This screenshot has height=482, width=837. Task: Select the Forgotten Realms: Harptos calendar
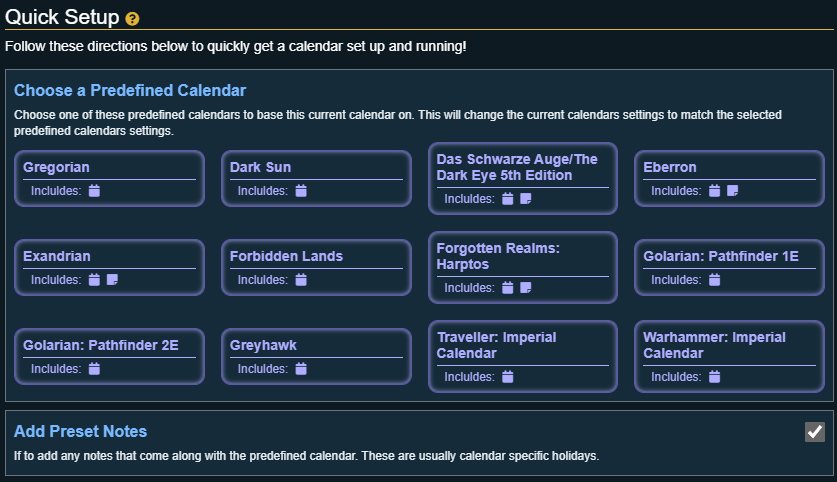pyautogui.click(x=497, y=255)
